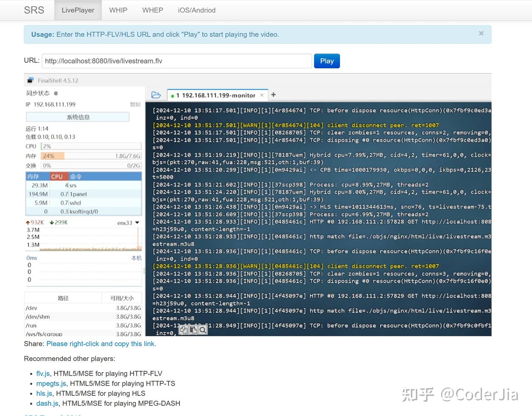
Task: Click the stream URL input field
Action: [177, 61]
